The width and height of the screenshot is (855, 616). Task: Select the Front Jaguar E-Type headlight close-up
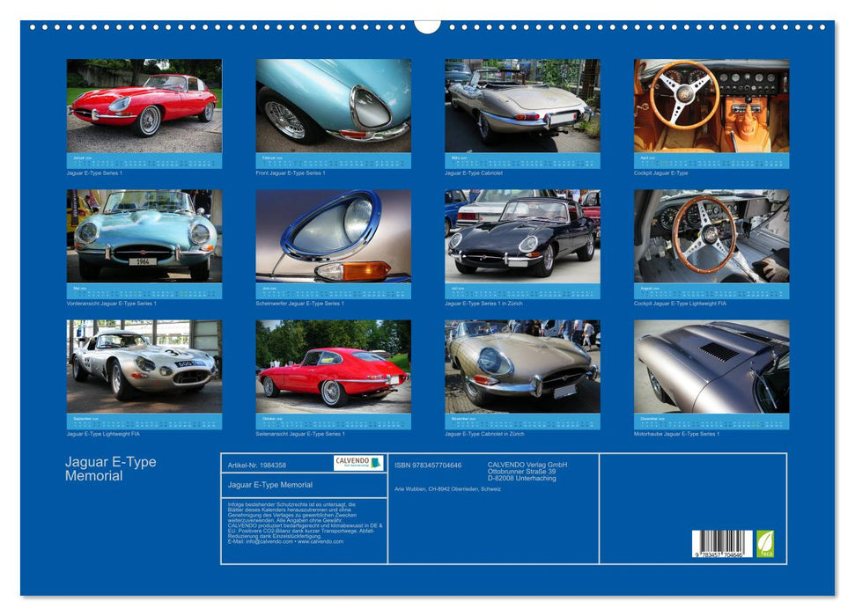point(333,106)
